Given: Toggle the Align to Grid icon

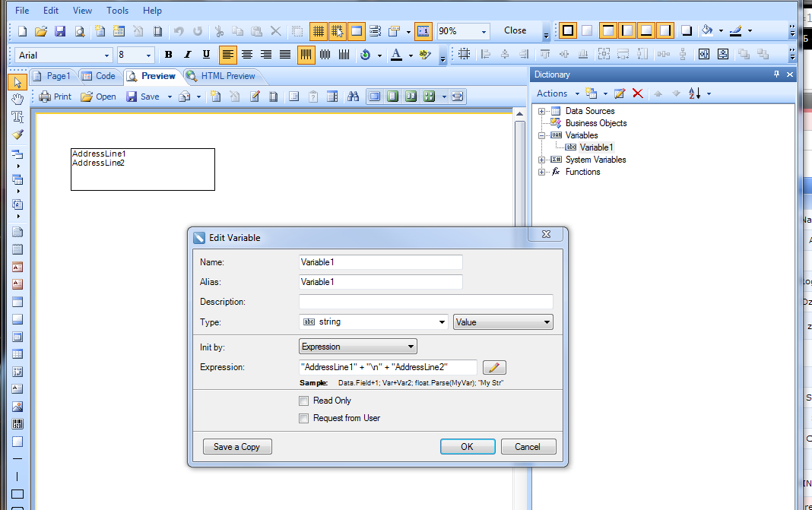Looking at the screenshot, I should click(337, 31).
